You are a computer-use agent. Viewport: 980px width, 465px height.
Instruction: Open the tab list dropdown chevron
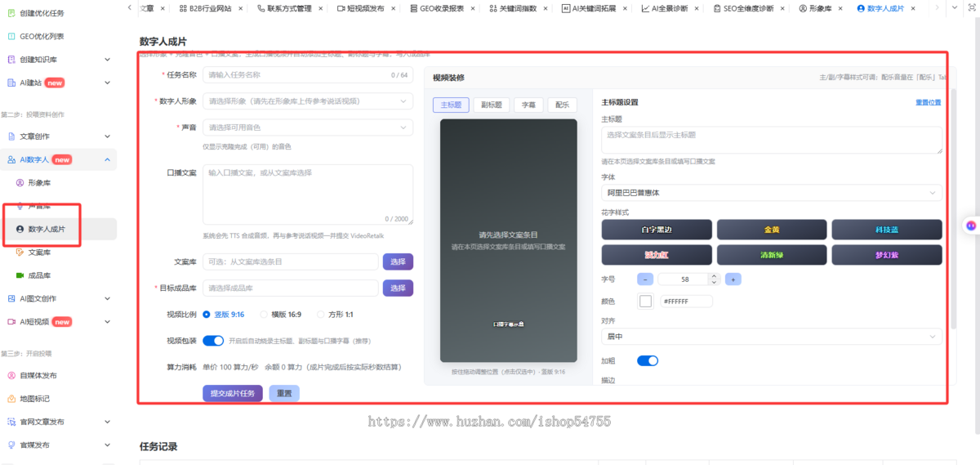[955, 7]
